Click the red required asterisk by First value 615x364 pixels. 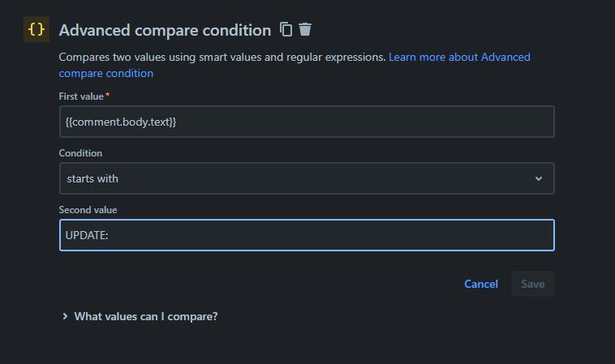107,95
